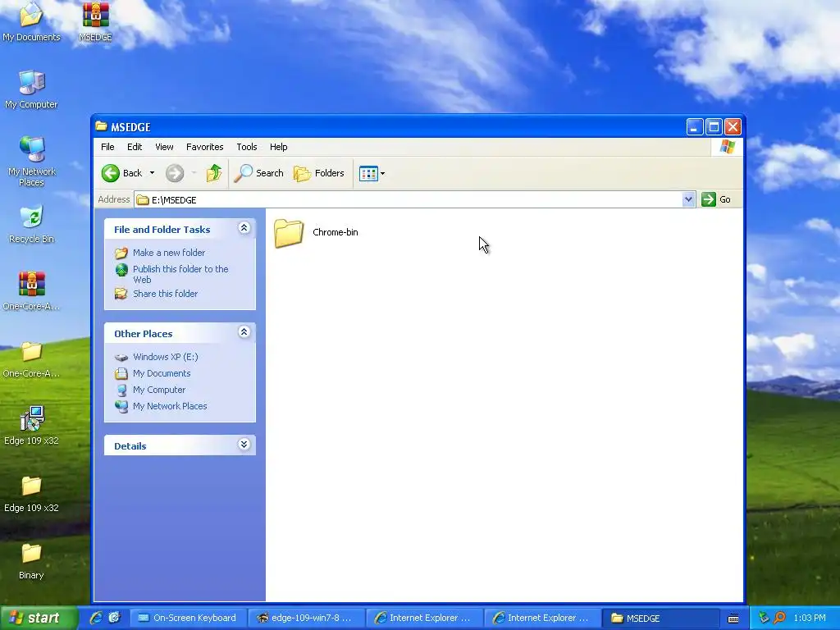Launch Internet Explorer from Quick Launch
The width and height of the screenshot is (840, 630).
(x=97, y=618)
